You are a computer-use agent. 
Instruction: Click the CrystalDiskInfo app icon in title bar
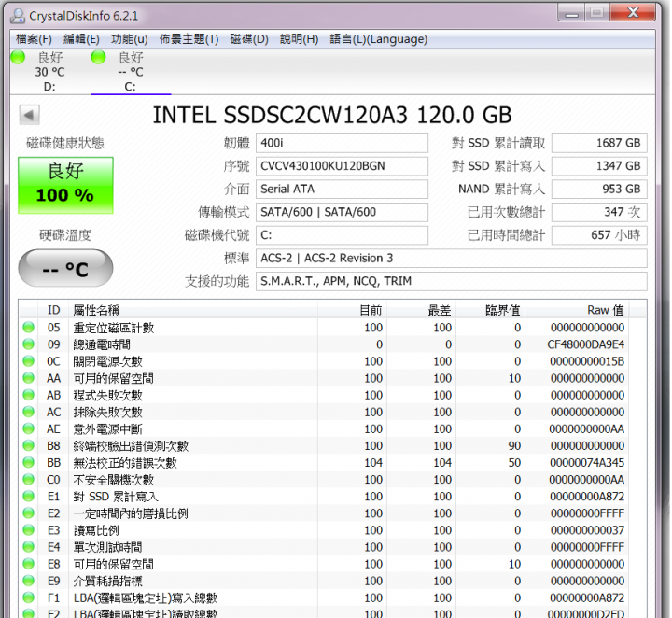point(18,16)
